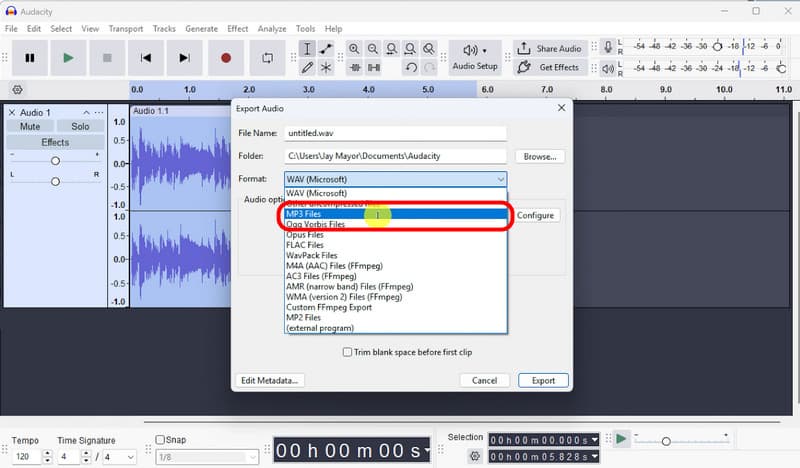Select the Envelope tool

[x=326, y=49]
